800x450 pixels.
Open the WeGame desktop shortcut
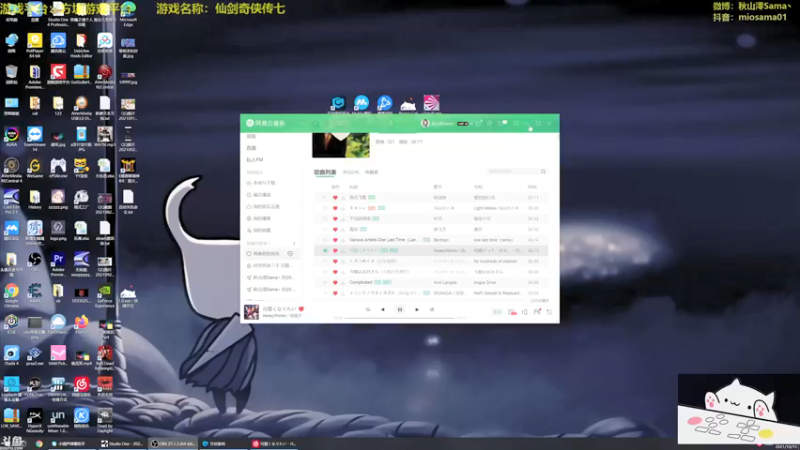pos(35,168)
